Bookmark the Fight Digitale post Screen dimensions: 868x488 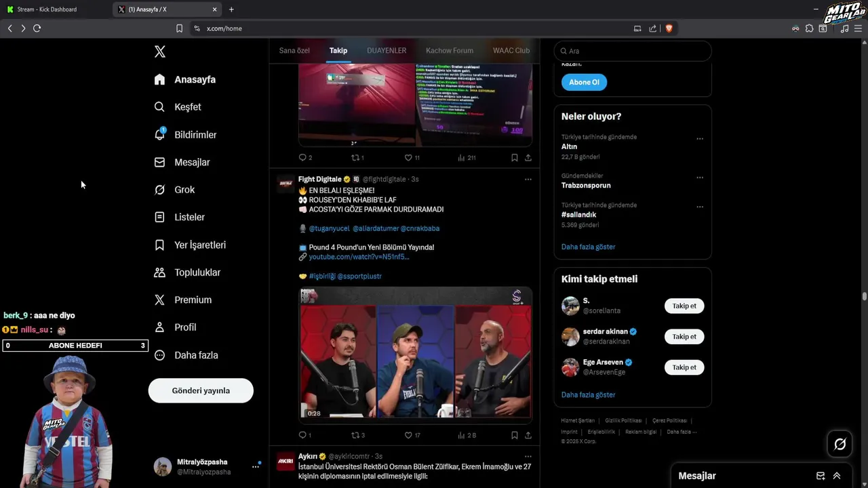(514, 435)
